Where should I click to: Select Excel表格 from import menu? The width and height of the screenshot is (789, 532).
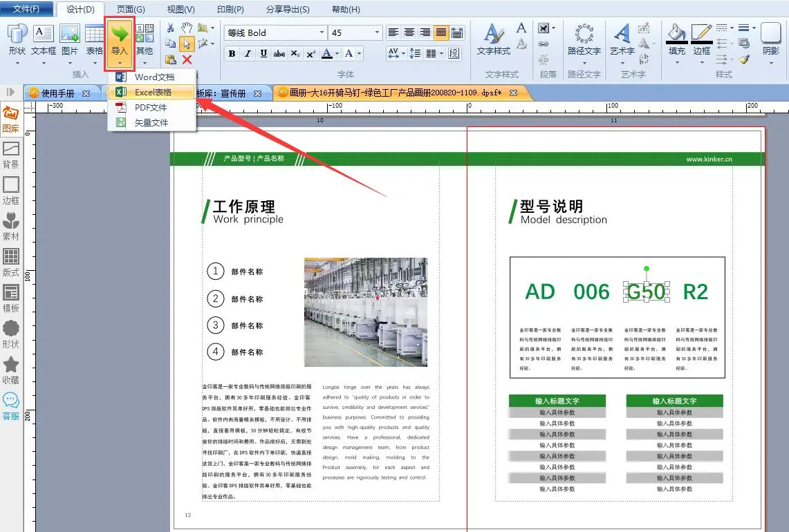153,92
